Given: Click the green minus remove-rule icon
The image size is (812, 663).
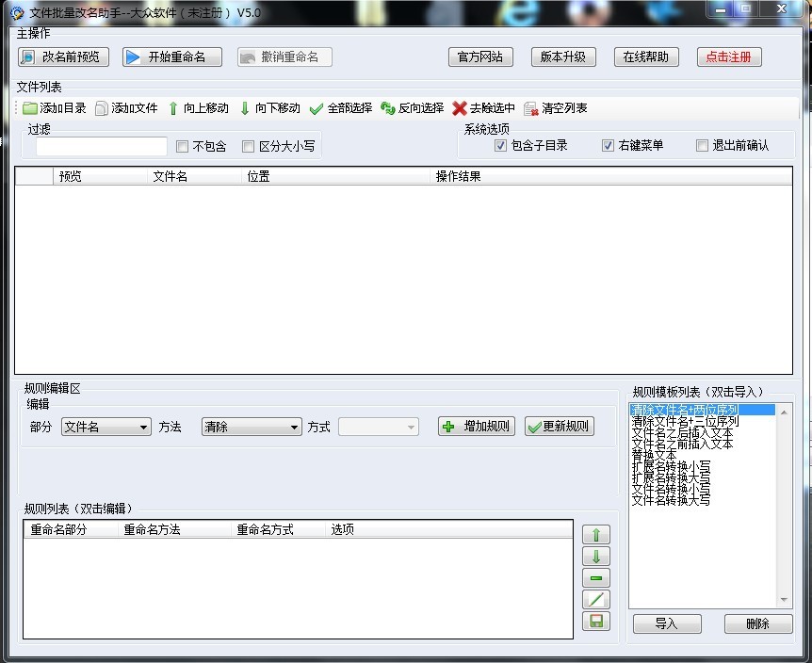Looking at the screenshot, I should click(596, 578).
